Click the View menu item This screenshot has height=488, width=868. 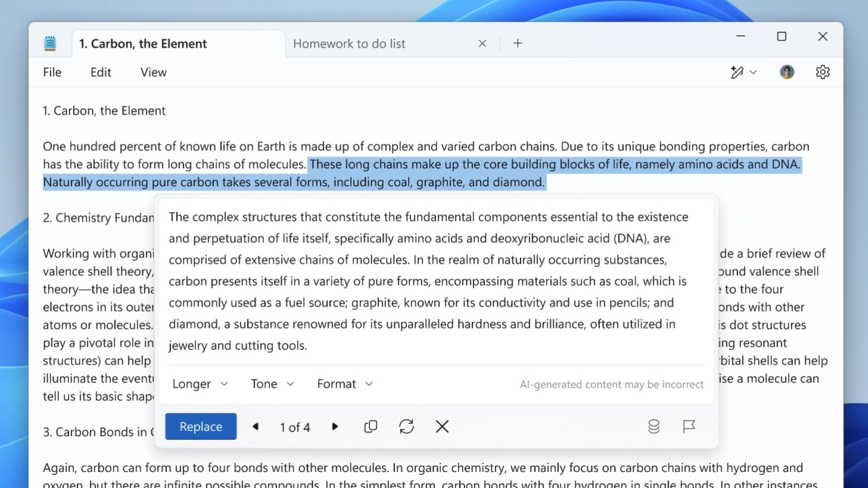coord(153,72)
